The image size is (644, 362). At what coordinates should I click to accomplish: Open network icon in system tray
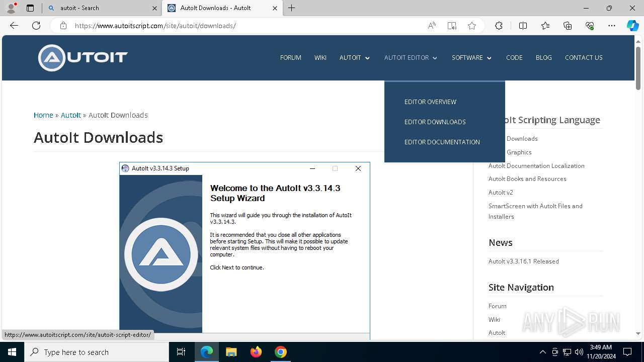click(567, 352)
